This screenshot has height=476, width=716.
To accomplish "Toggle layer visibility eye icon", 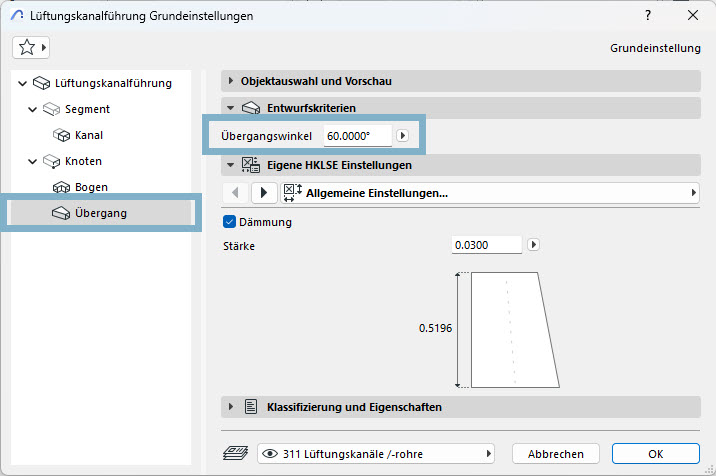I will (x=270, y=454).
